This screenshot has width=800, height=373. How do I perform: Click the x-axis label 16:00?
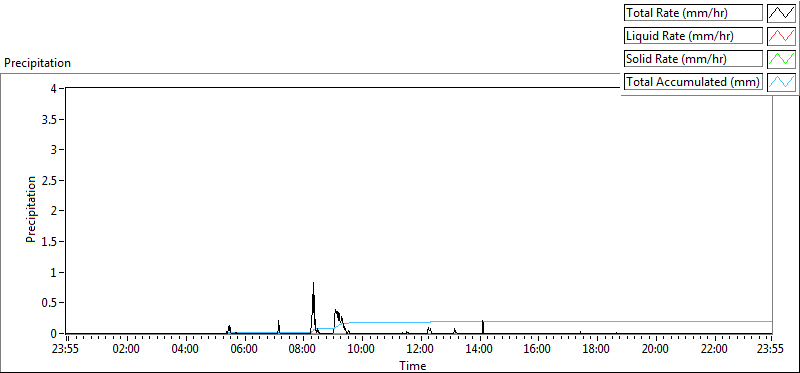[x=537, y=349]
